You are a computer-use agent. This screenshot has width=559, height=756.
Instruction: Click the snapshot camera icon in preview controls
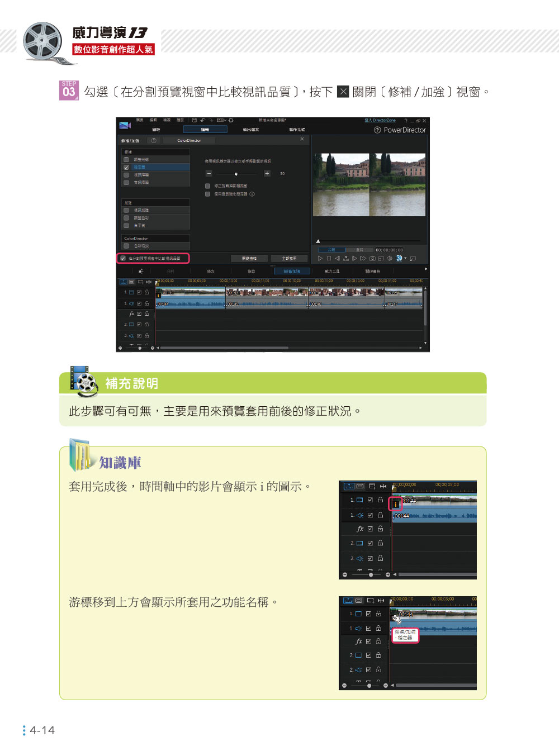[372, 259]
